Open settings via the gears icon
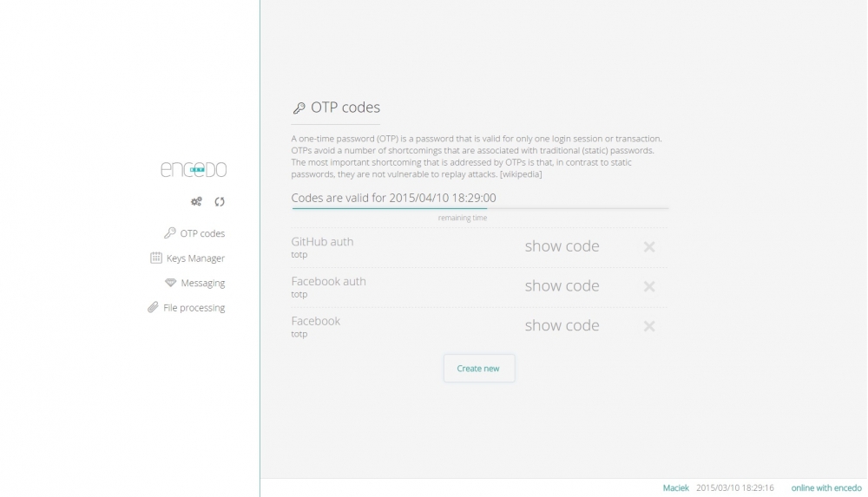 point(196,201)
